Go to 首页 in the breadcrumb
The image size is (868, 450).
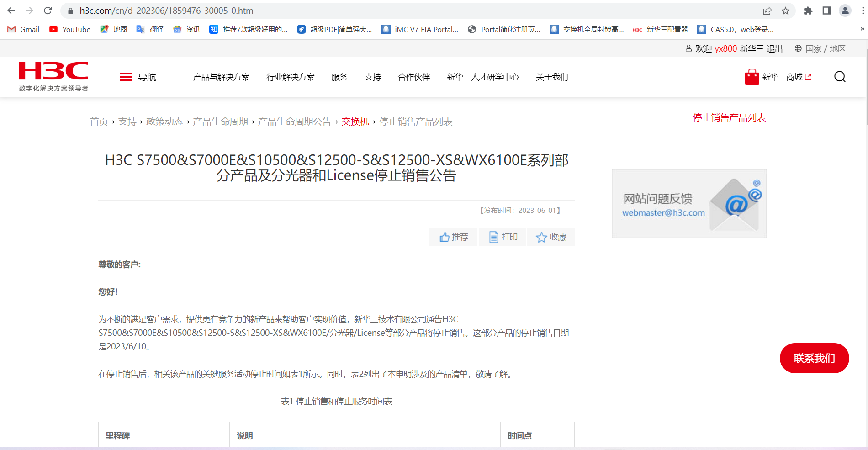[99, 122]
